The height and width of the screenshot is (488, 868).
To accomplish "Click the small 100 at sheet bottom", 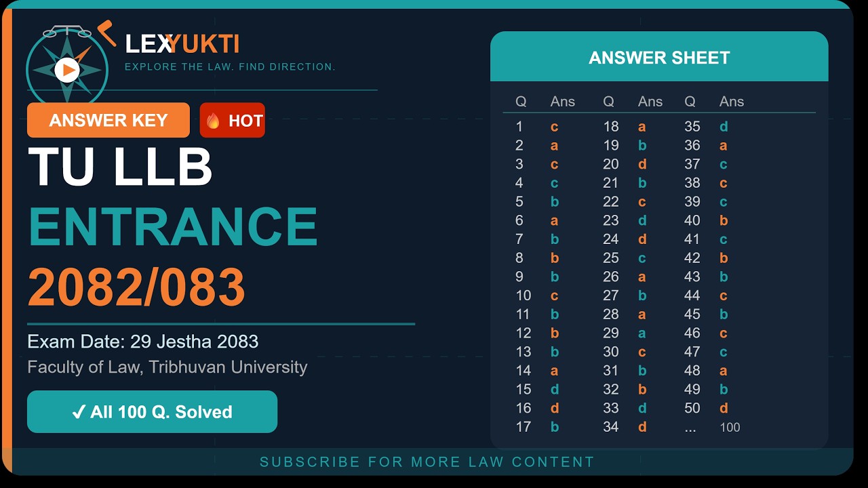I will point(730,427).
